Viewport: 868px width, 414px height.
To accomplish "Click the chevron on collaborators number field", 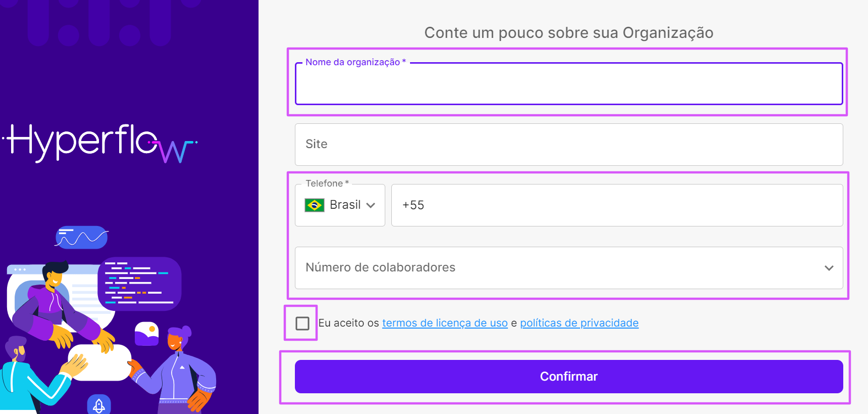I will point(829,268).
